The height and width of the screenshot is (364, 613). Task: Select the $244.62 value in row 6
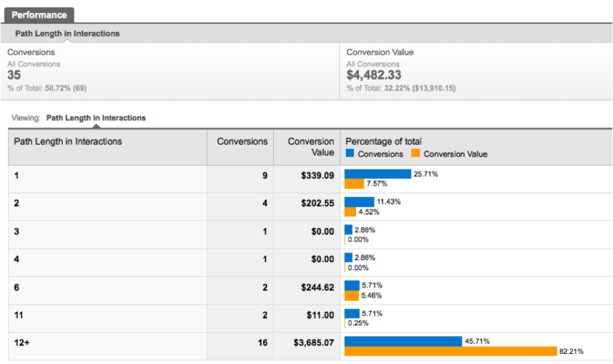coord(317,287)
